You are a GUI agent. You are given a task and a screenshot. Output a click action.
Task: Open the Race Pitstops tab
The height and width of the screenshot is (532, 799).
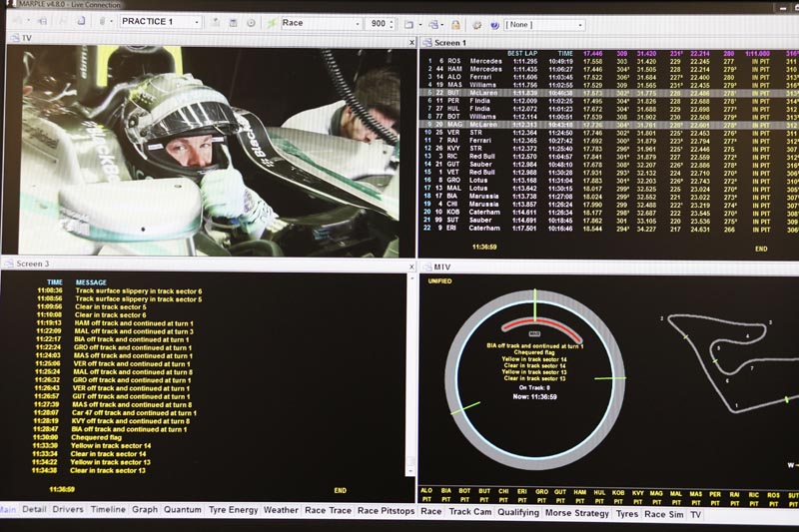click(x=386, y=510)
